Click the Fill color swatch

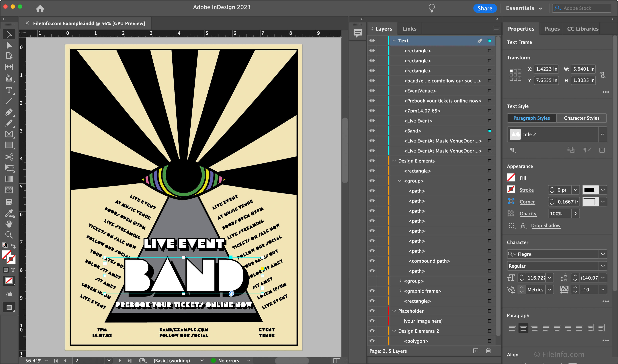[x=512, y=177]
